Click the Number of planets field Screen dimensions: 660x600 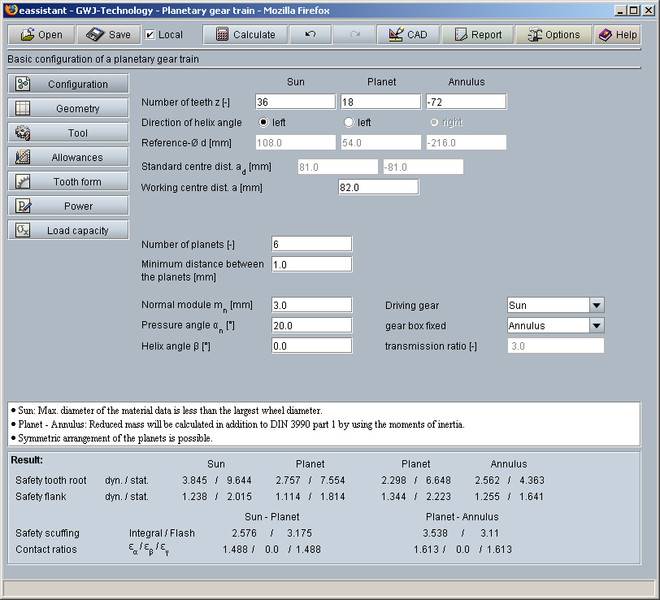point(311,244)
